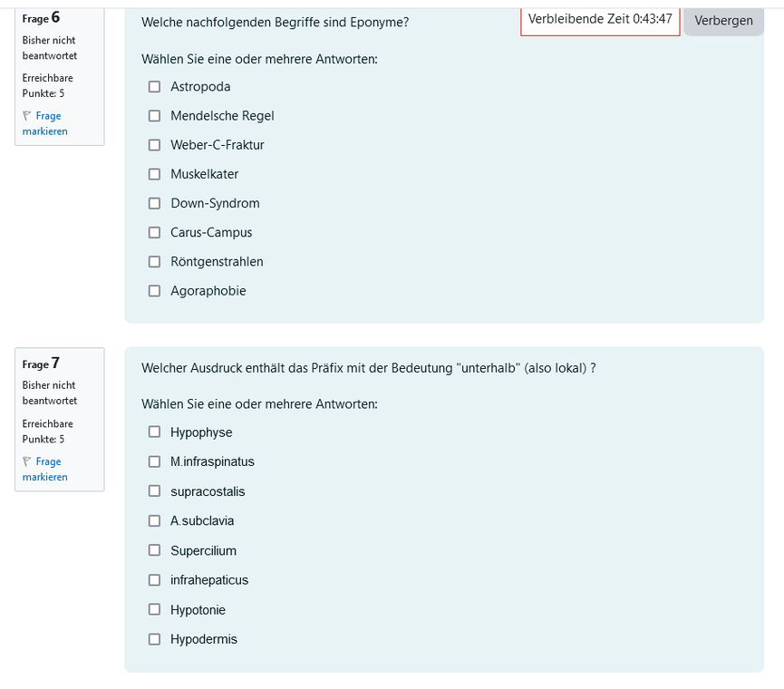Image resolution: width=784 pixels, height=689 pixels.
Task: Tick the Carus-Campus checkbox
Action: [x=154, y=232]
